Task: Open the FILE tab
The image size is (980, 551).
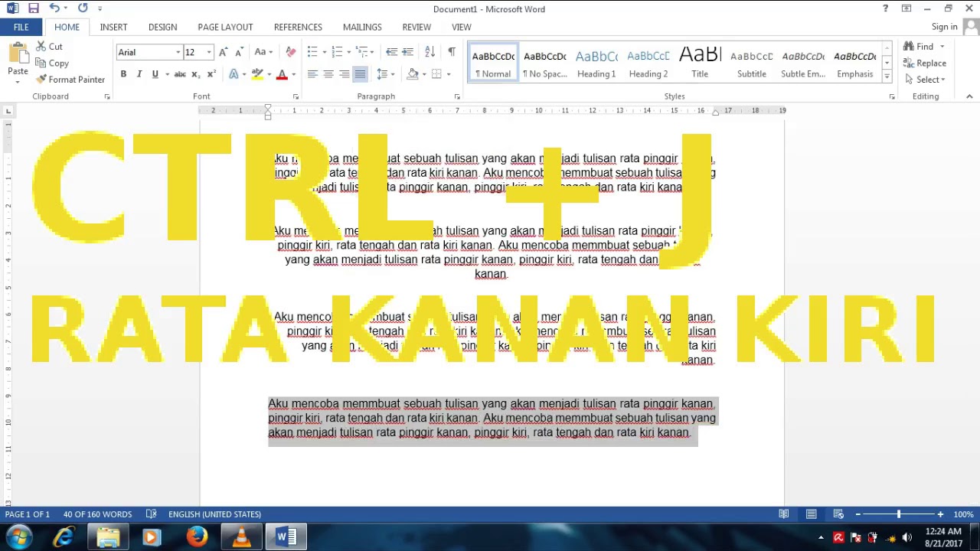Action: pyautogui.click(x=21, y=27)
